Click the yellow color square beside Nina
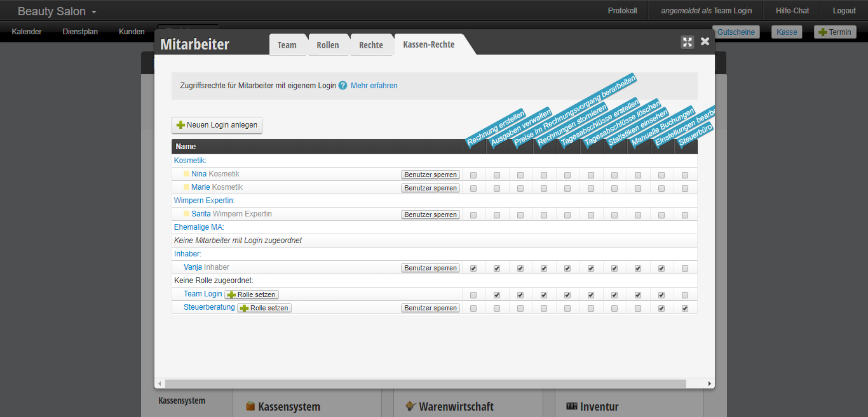Image resolution: width=868 pixels, height=417 pixels. tap(187, 174)
